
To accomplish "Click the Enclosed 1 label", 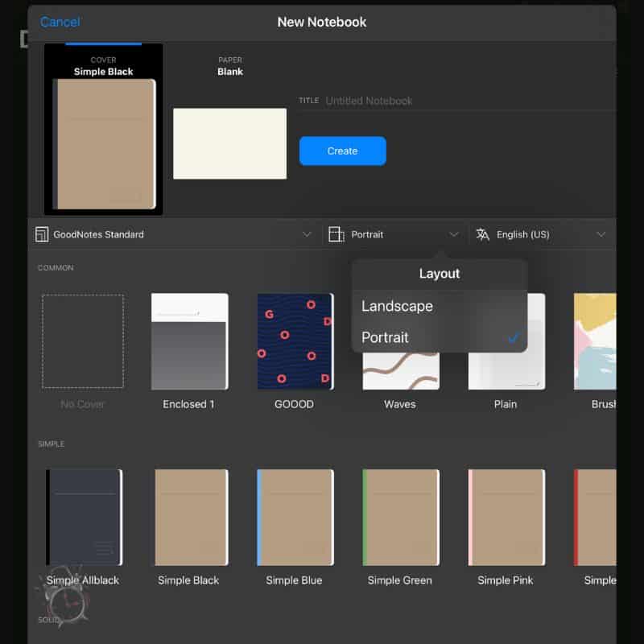I will pos(188,404).
